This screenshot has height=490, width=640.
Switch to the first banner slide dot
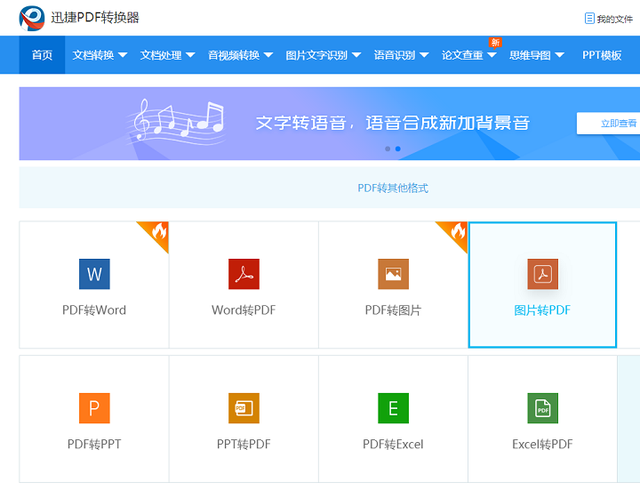point(387,149)
